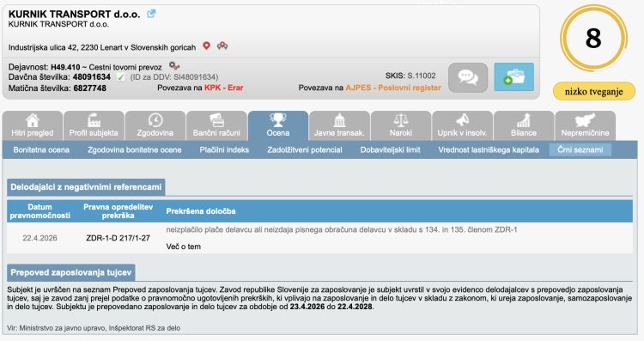Select the date cell 22.4.2026

click(39, 238)
